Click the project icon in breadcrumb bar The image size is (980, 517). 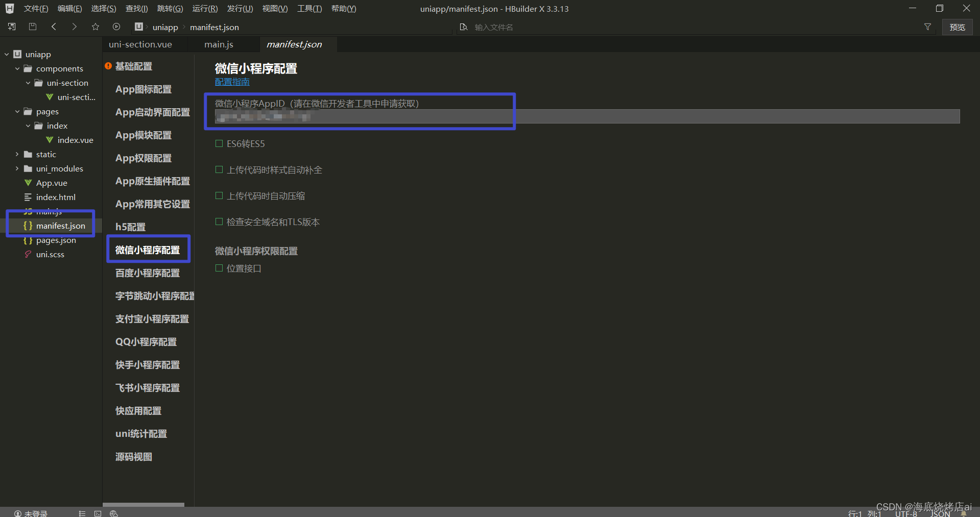139,27
